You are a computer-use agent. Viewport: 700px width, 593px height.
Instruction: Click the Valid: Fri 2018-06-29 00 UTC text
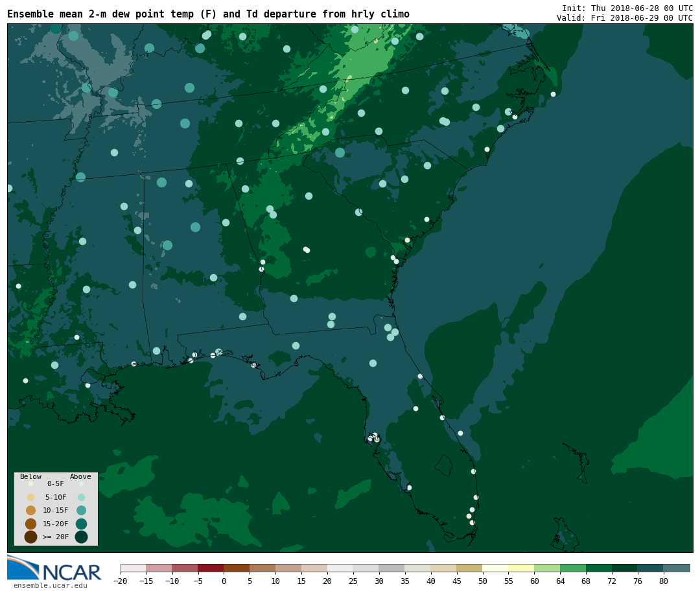point(625,18)
